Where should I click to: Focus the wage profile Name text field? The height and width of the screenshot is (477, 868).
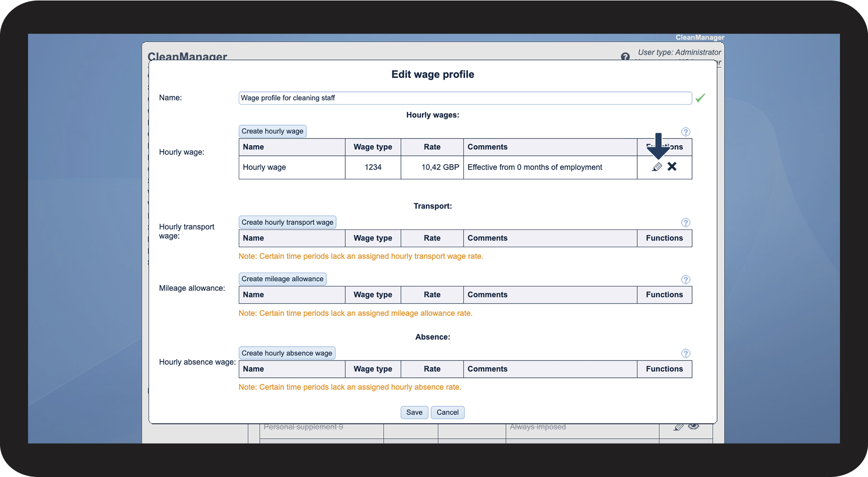click(x=465, y=98)
